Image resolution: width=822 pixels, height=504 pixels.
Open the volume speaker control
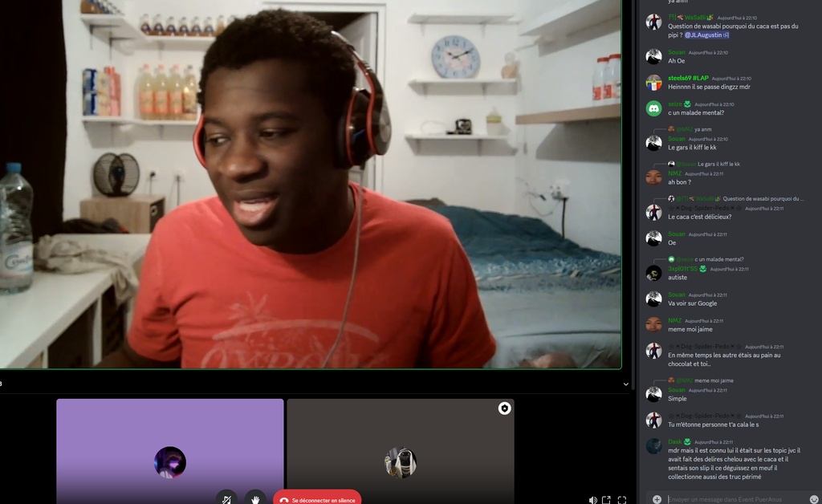(592, 499)
